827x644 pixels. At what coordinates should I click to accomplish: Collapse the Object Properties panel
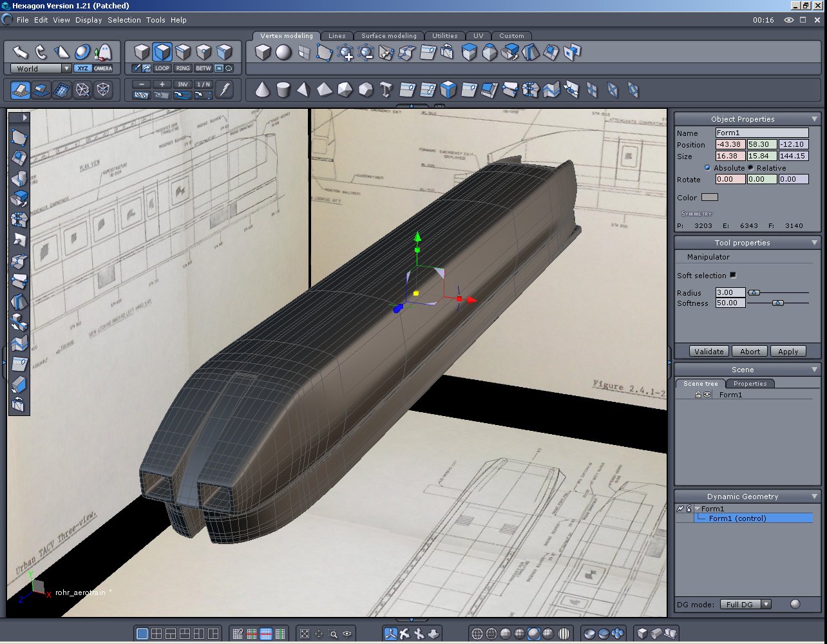point(815,119)
